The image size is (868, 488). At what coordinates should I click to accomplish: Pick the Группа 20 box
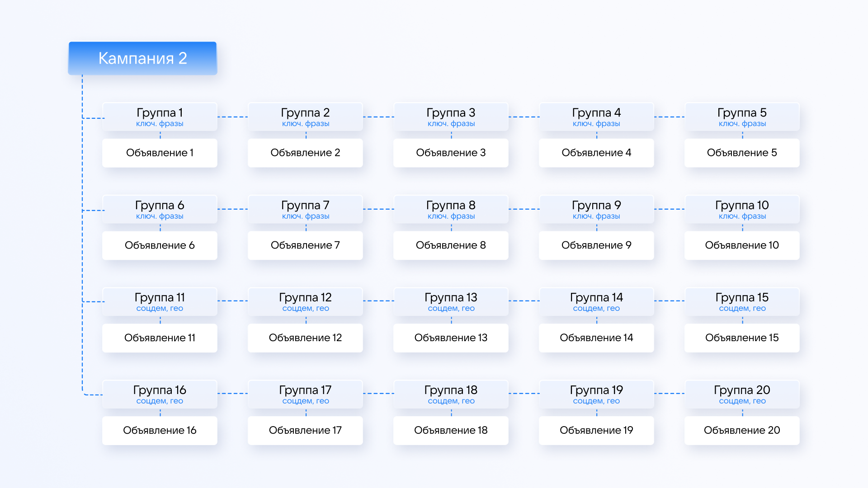click(x=742, y=394)
